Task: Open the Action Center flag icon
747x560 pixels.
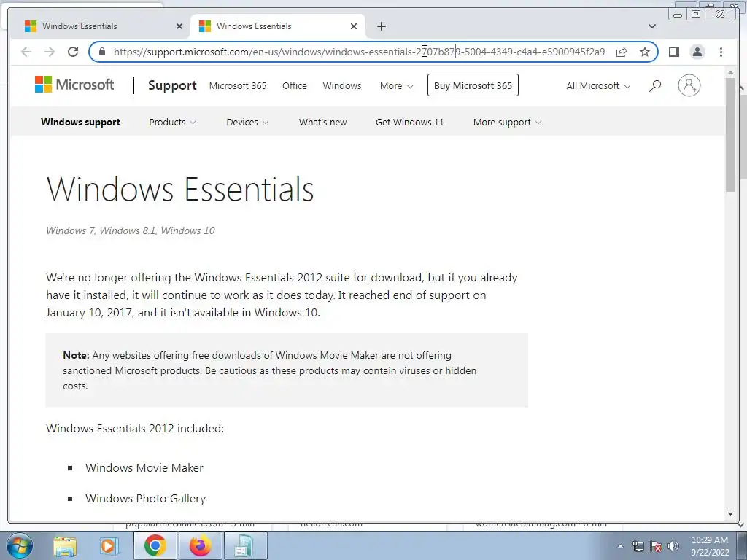Action: pyautogui.click(x=656, y=547)
